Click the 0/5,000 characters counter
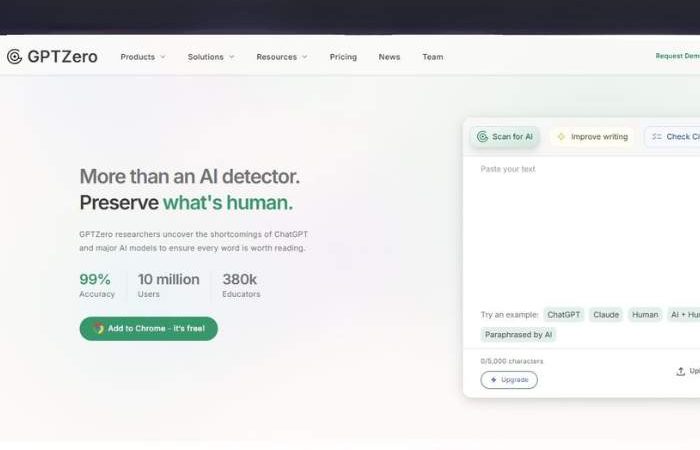 tap(512, 361)
